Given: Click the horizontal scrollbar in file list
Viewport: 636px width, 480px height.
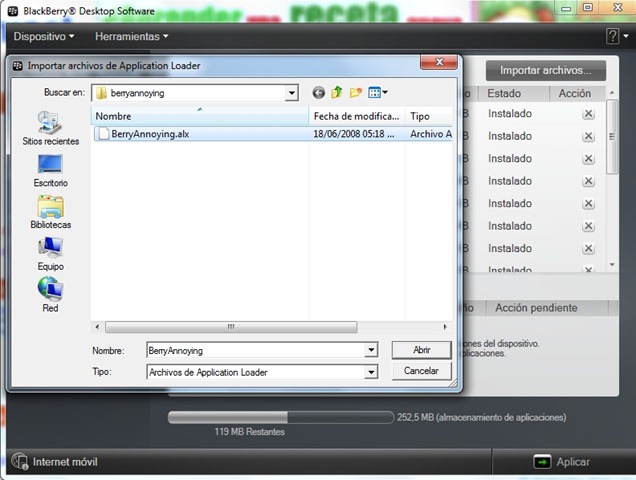Looking at the screenshot, I should click(231, 327).
